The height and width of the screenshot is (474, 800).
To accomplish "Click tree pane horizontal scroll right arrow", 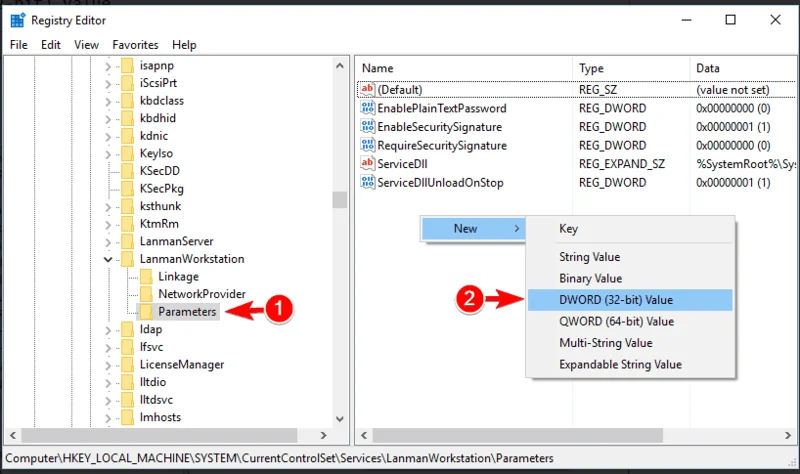I will click(x=323, y=435).
